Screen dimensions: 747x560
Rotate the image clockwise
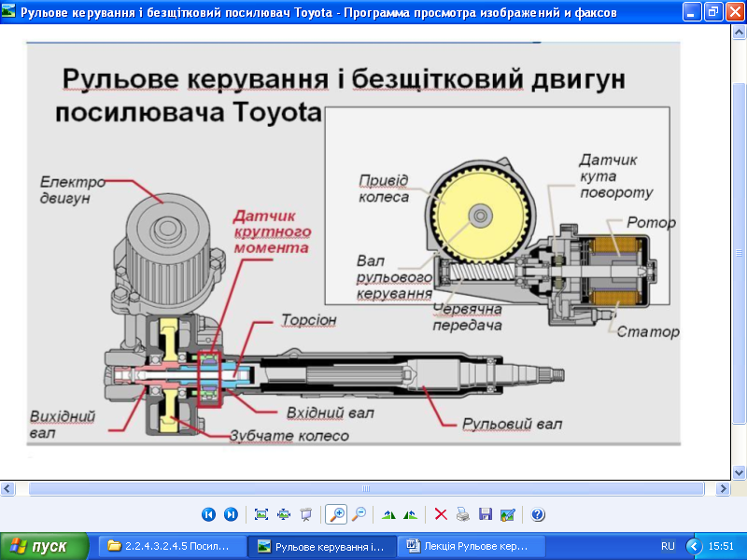pos(388,514)
